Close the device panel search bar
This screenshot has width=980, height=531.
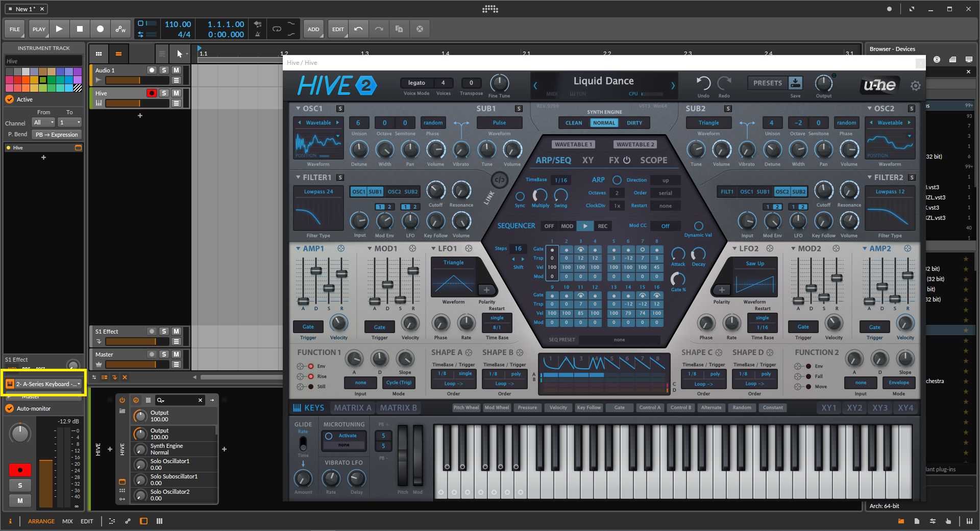pyautogui.click(x=200, y=400)
